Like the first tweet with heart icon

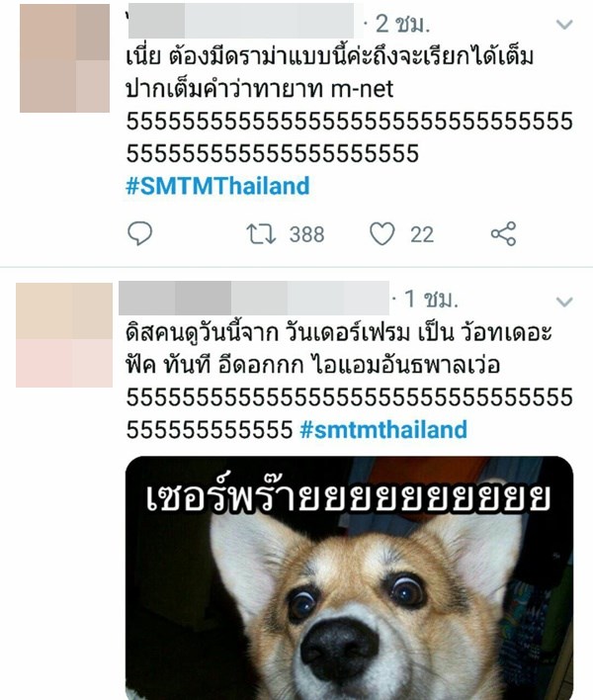pyautogui.click(x=382, y=234)
